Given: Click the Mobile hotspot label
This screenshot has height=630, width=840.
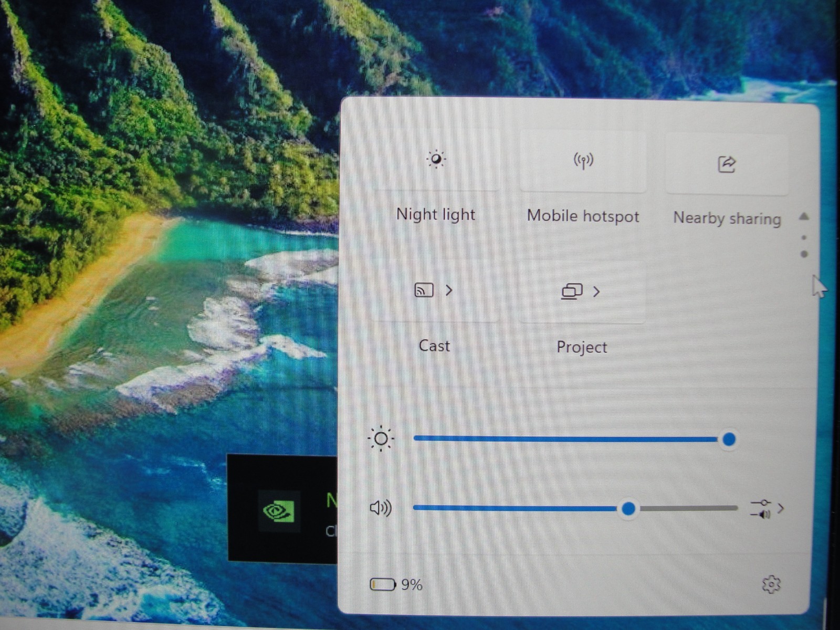Looking at the screenshot, I should click(x=583, y=216).
